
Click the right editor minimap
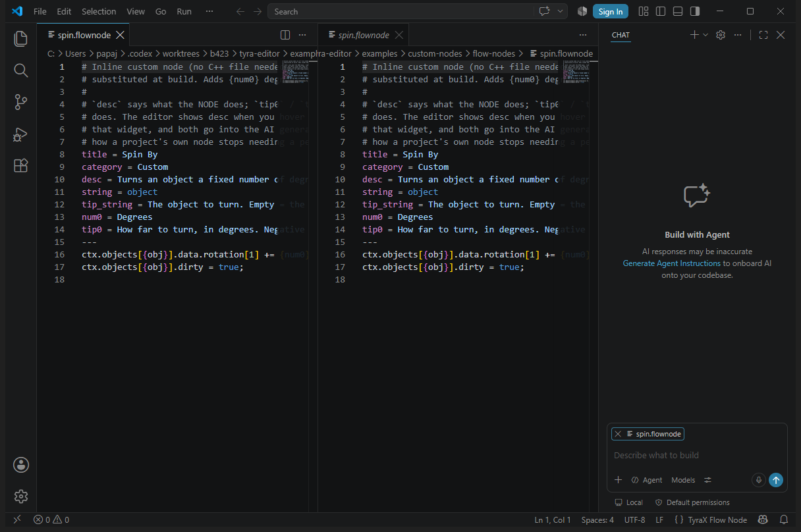[x=576, y=71]
